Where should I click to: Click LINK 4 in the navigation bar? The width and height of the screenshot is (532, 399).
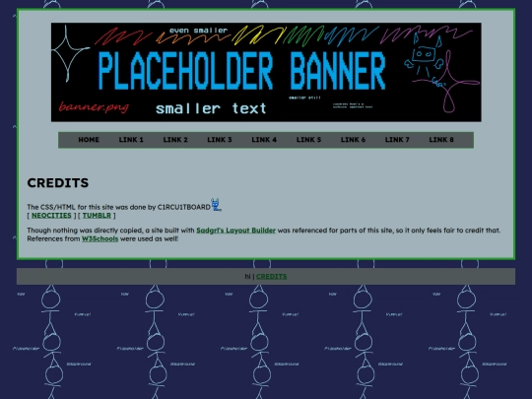point(264,140)
